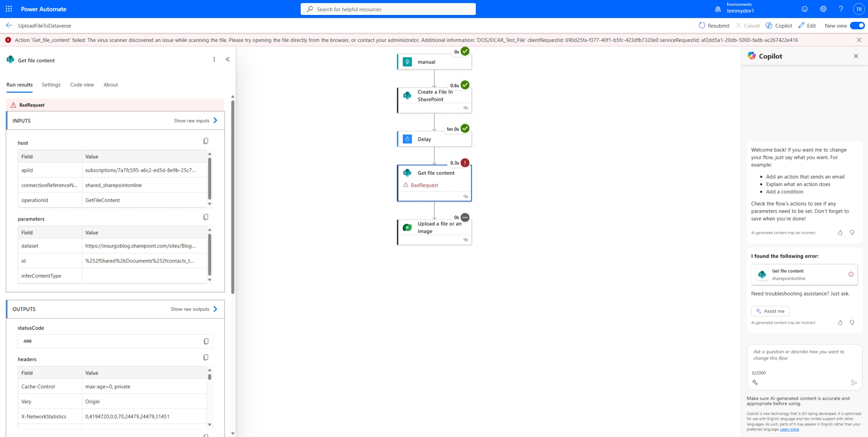Click the left panel vertical scrollbar
The width and height of the screenshot is (868, 437).
(233, 197)
